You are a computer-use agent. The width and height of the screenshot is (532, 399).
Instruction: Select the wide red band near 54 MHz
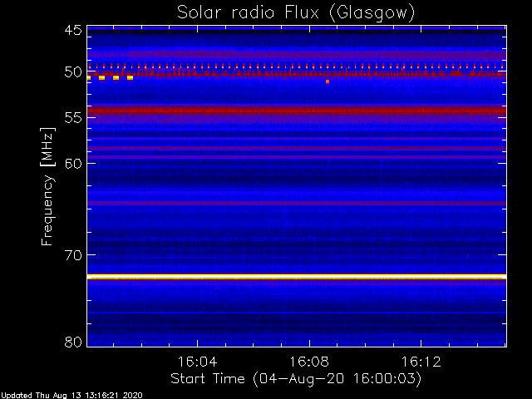(296, 110)
